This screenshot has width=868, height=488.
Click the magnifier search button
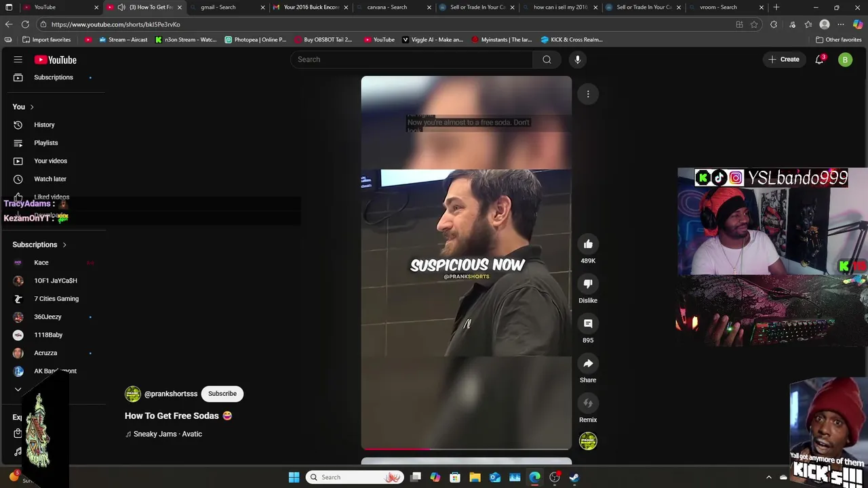coord(547,60)
